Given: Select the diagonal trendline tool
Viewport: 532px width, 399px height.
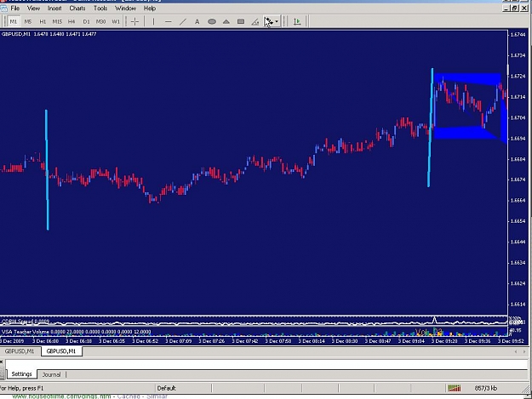Looking at the screenshot, I should pyautogui.click(x=182, y=22).
